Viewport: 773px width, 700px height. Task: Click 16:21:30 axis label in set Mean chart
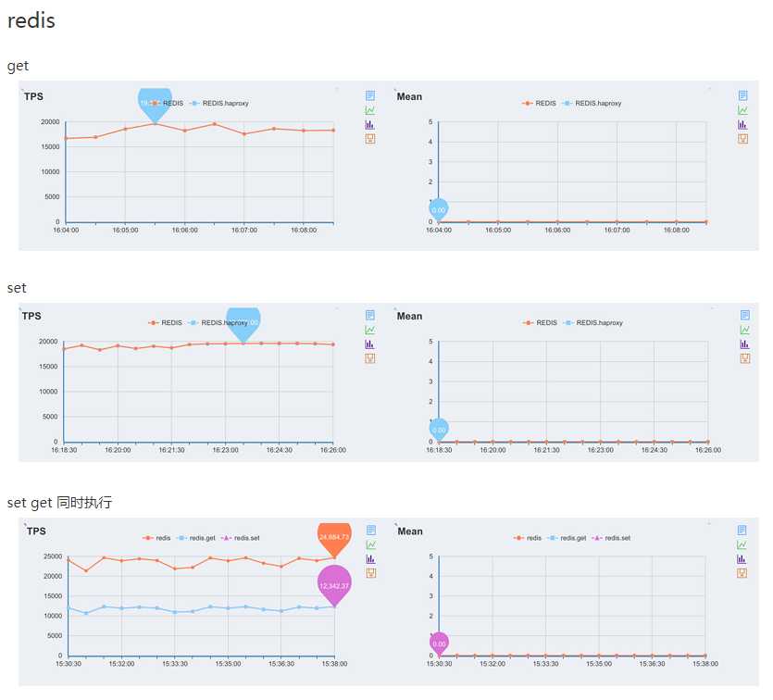[x=547, y=450]
